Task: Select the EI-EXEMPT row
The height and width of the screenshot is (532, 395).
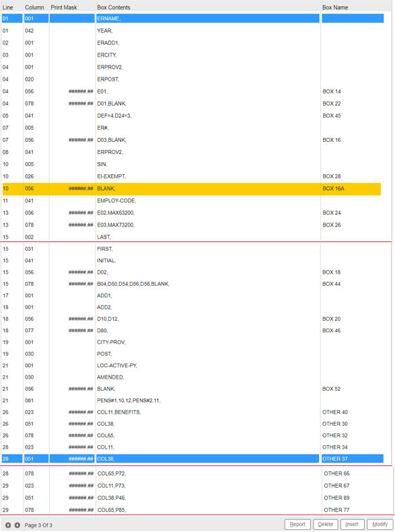Action: 192,176
